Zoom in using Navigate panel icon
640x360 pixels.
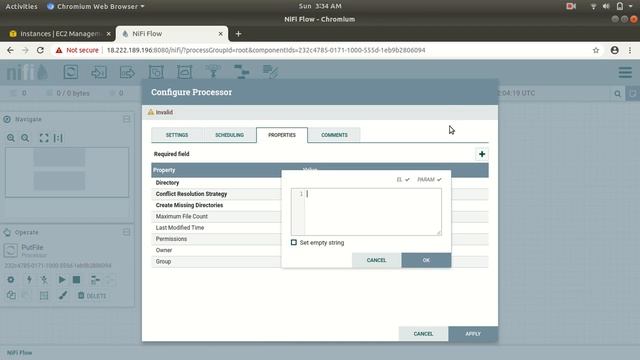click(x=11, y=138)
